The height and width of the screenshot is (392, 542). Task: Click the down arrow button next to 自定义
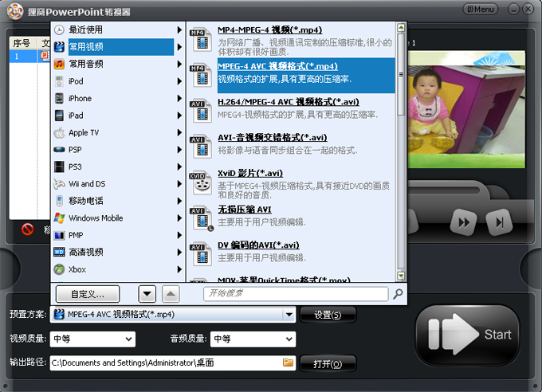tap(147, 294)
